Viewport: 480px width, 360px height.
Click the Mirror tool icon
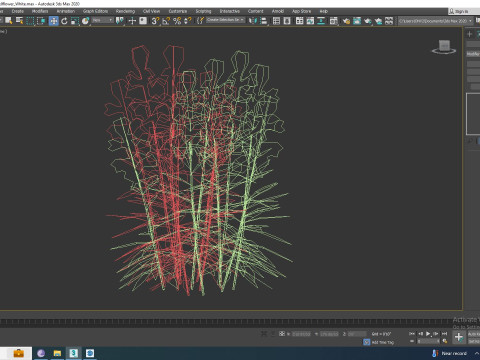tap(253, 21)
